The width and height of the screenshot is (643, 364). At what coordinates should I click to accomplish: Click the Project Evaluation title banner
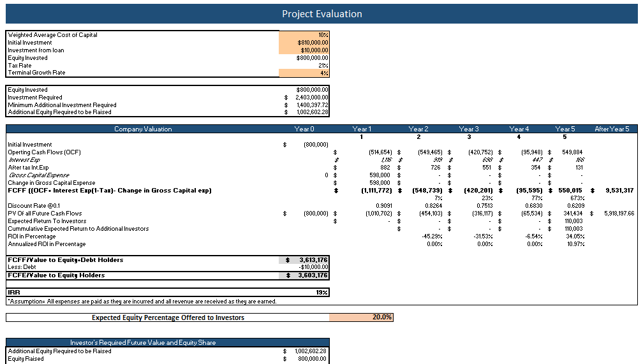click(x=321, y=13)
